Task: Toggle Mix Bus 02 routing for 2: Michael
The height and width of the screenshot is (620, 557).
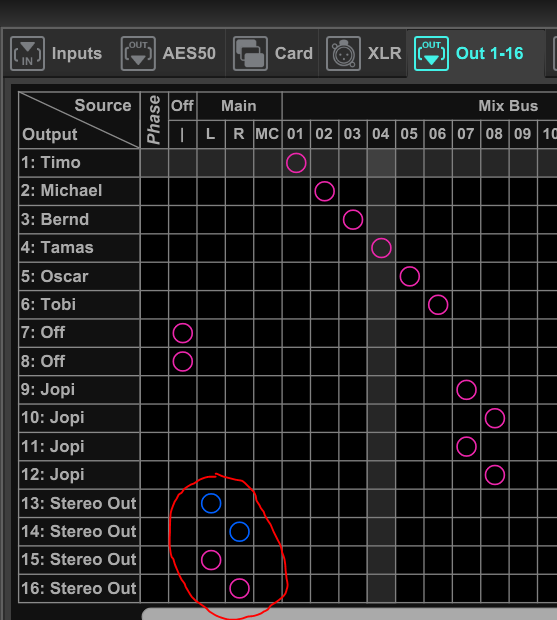Action: tap(325, 191)
